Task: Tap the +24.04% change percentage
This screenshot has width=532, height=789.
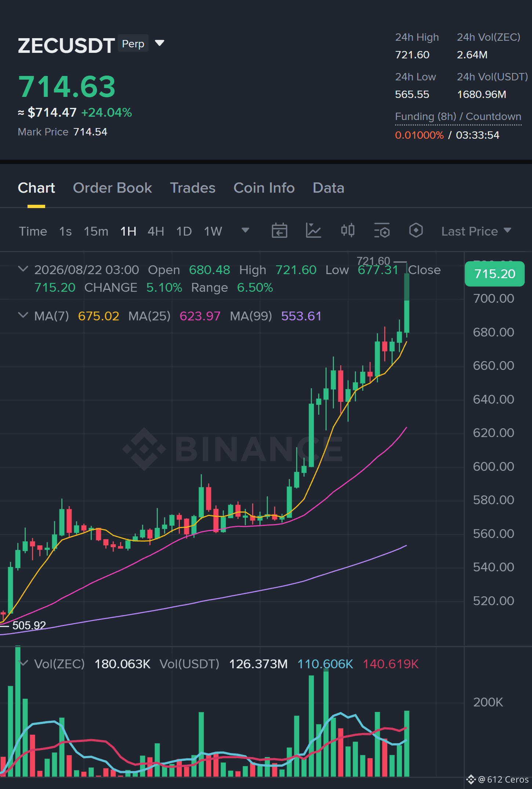Action: click(106, 112)
